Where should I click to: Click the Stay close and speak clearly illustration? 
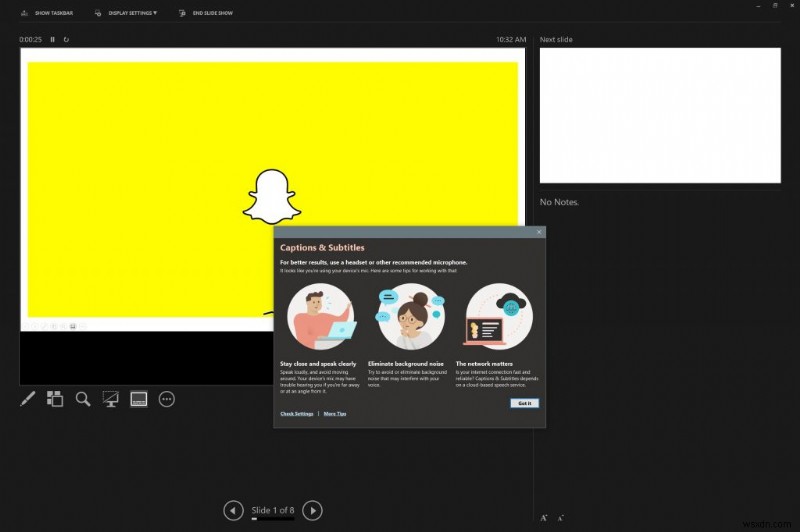pyautogui.click(x=320, y=316)
